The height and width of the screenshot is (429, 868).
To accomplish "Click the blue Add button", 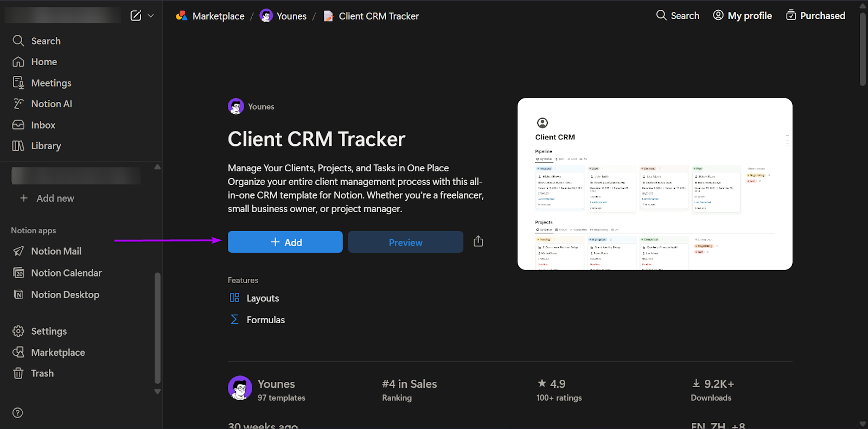I will point(285,242).
